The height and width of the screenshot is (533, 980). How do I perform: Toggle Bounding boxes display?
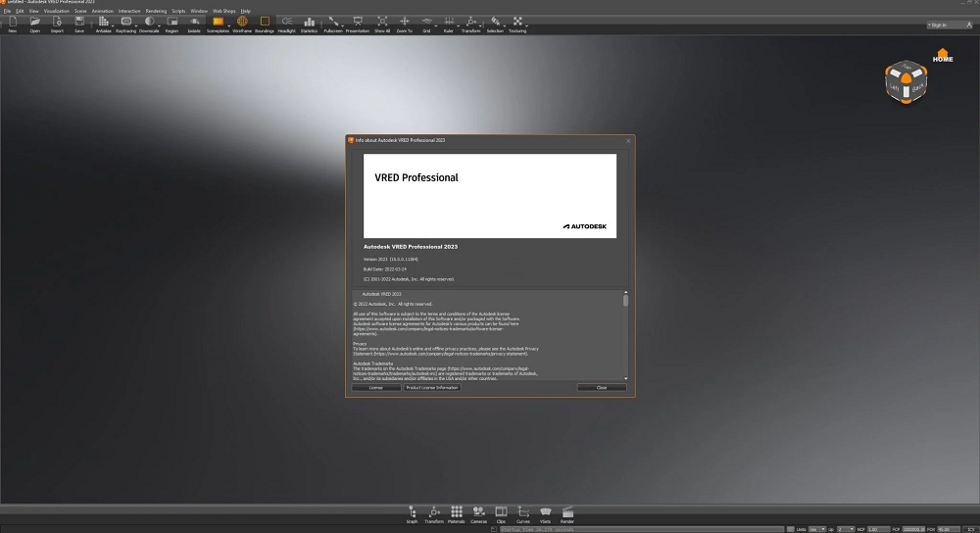coord(264,22)
